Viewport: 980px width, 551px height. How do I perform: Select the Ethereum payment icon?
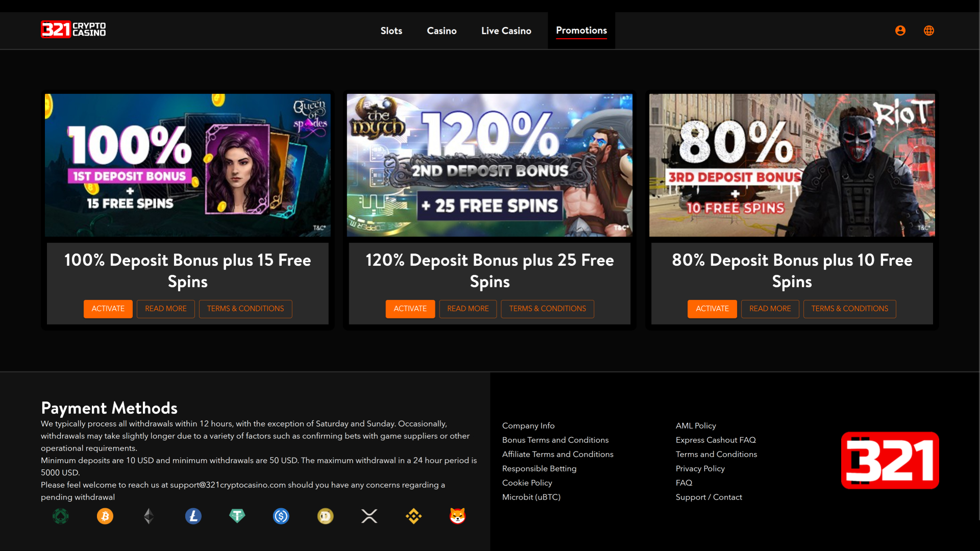pyautogui.click(x=148, y=516)
